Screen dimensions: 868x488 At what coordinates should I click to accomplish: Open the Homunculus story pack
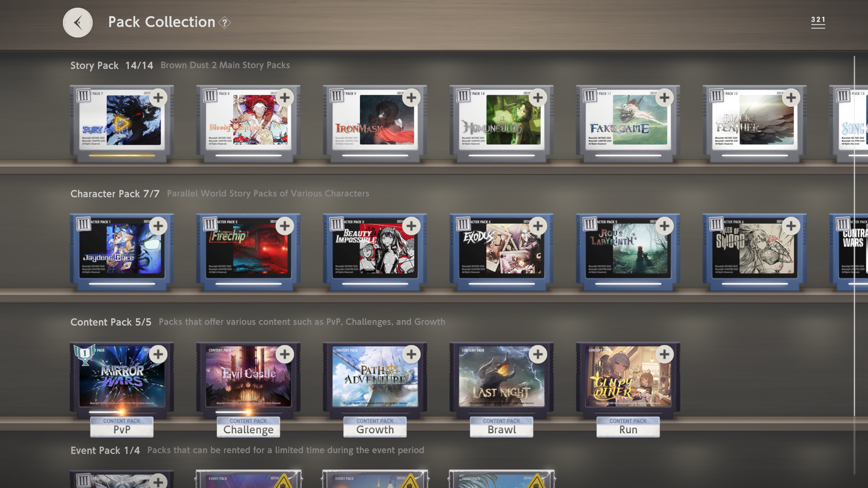coord(501,123)
